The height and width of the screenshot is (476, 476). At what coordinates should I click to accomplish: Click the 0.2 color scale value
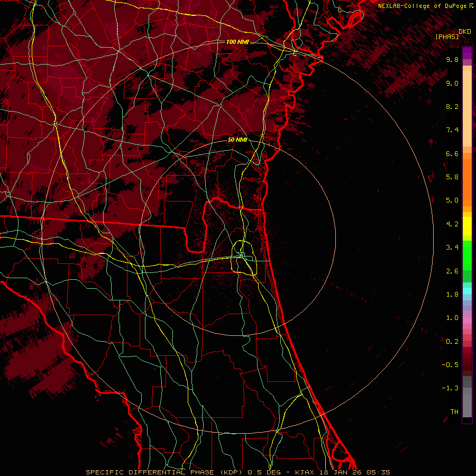click(x=452, y=342)
